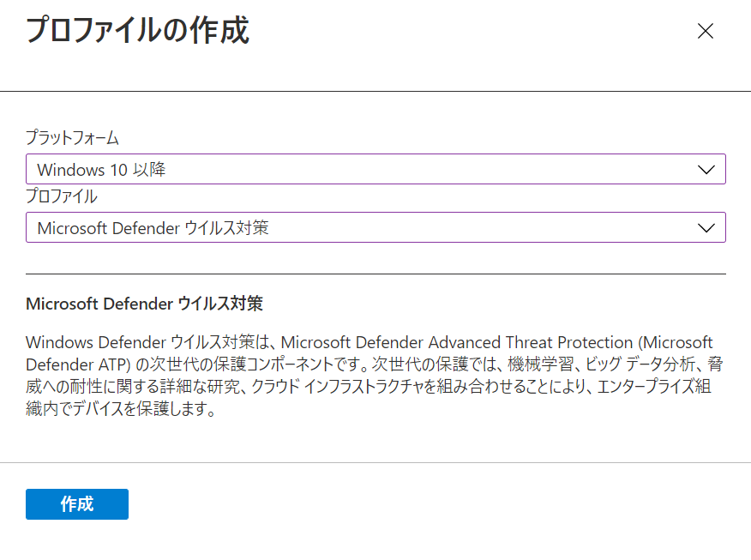
Task: Click the プロファイル field label above second dropdown
Action: (62, 196)
